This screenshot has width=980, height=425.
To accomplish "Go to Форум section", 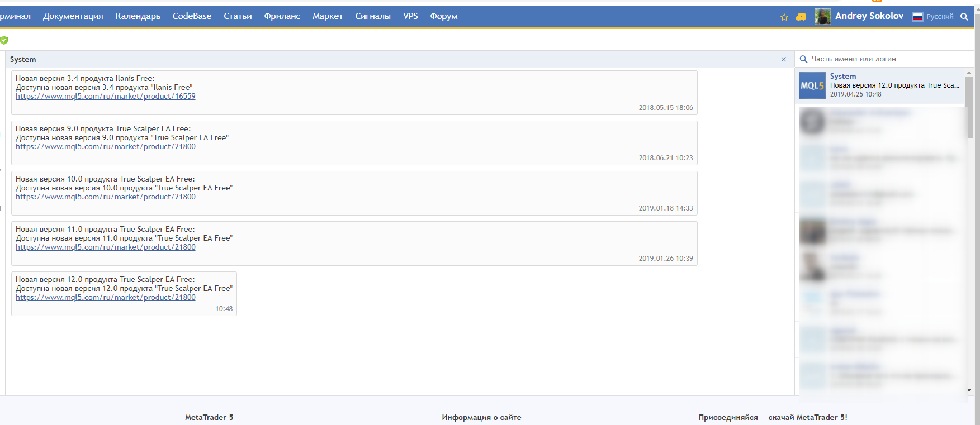I will coord(444,16).
